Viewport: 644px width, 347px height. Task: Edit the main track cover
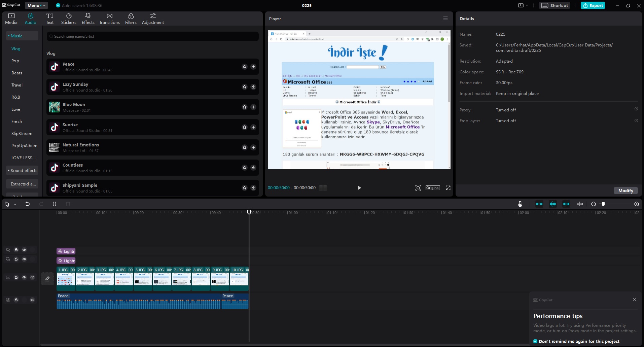pos(47,279)
